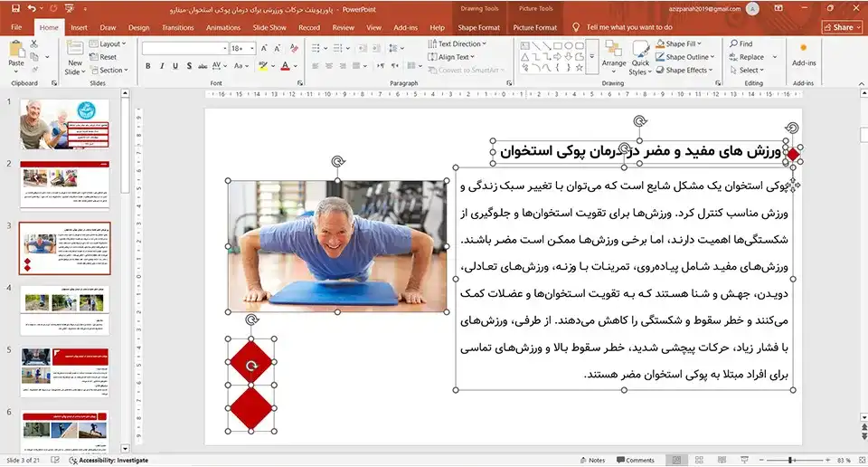Click Find in Editing group

(x=741, y=43)
